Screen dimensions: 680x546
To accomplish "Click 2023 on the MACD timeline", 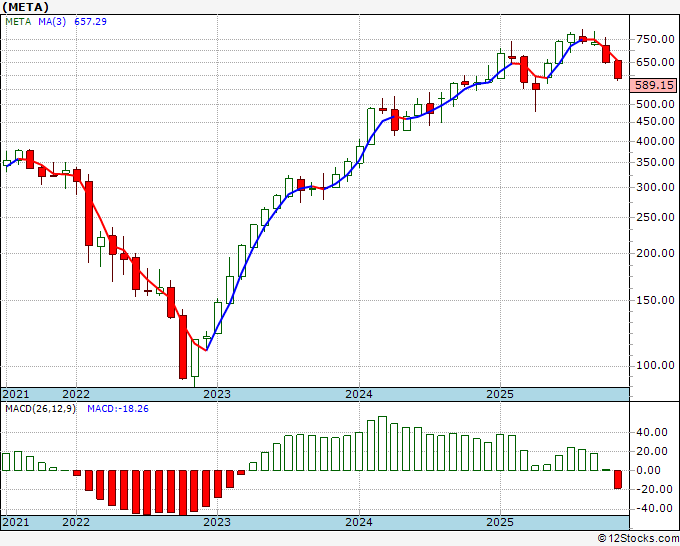I will click(x=217, y=522).
